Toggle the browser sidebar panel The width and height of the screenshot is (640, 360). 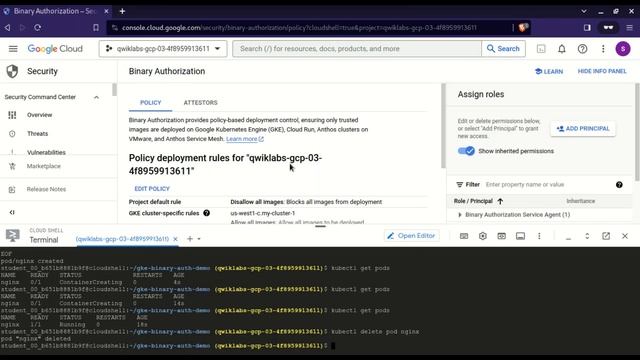coord(587,27)
